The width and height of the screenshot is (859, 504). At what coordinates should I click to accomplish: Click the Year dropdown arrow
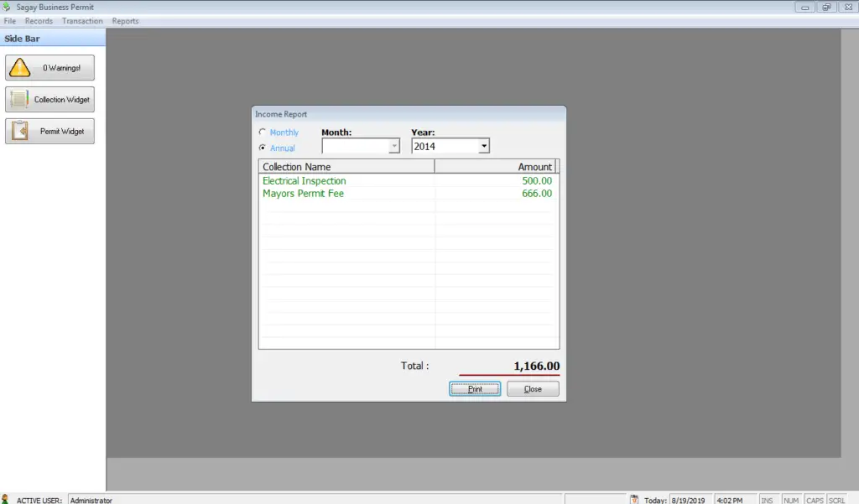483,145
